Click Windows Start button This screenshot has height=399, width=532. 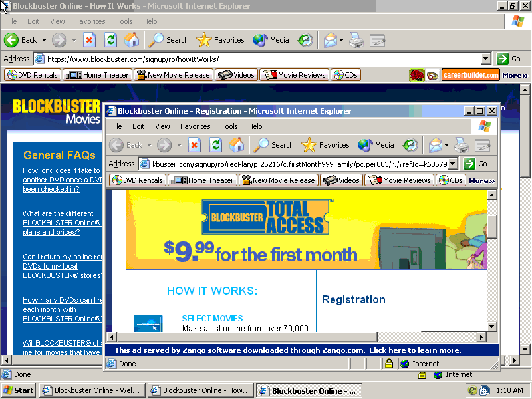pyautogui.click(x=19, y=390)
